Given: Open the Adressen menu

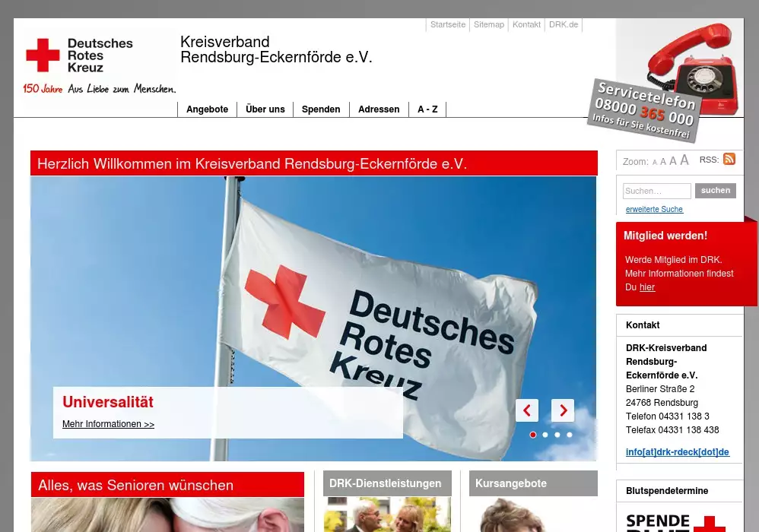Looking at the screenshot, I should pos(379,109).
